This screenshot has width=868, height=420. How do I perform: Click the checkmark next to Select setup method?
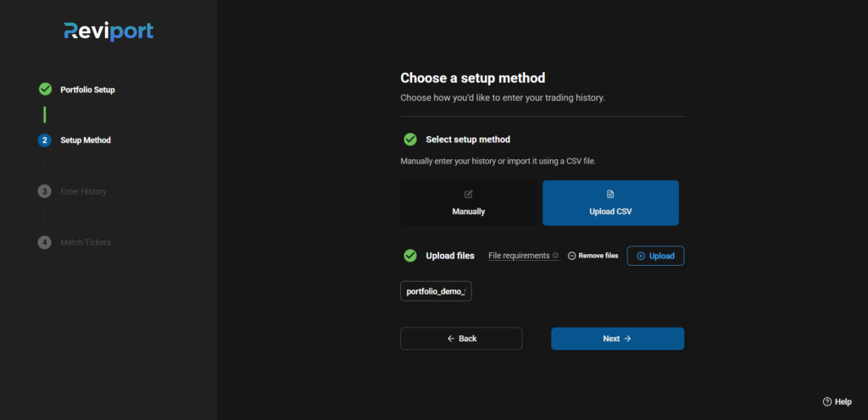410,139
